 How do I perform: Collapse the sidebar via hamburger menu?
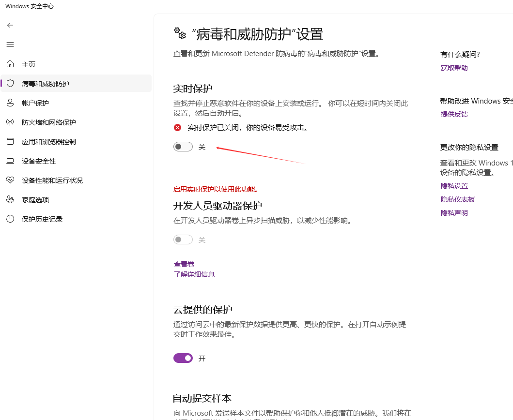tap(10, 44)
